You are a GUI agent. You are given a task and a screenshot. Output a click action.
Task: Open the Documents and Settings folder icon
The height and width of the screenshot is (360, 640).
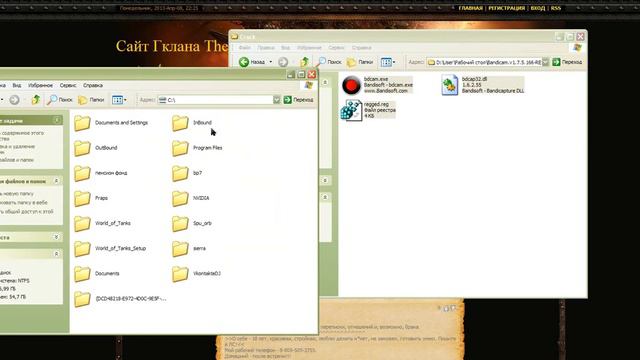(x=82, y=123)
